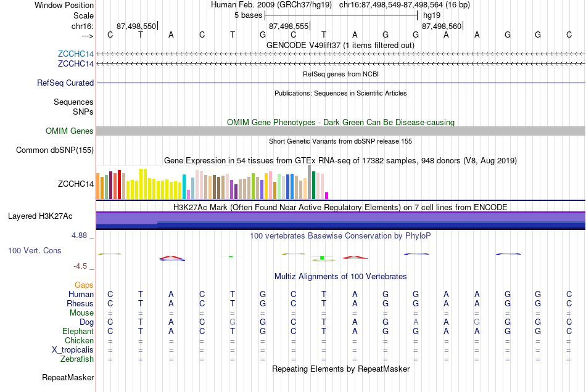The height and width of the screenshot is (392, 586).
Task: Click the Scale label
Action: 84,15
